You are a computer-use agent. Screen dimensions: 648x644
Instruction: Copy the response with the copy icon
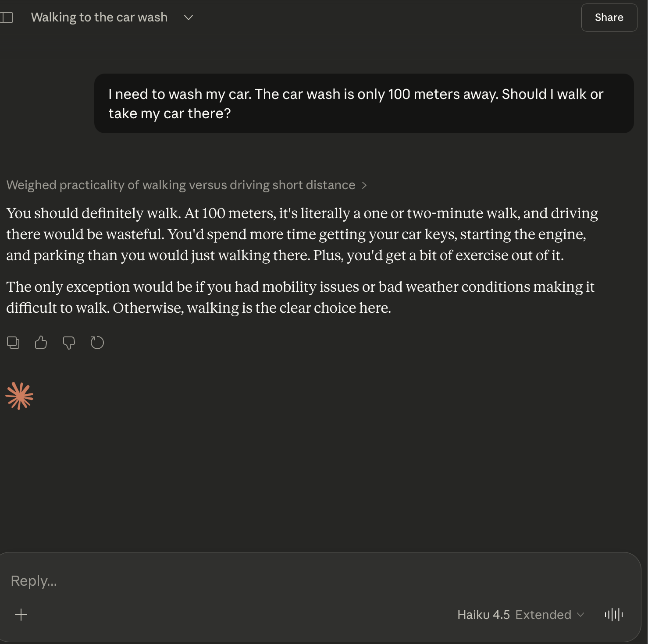click(13, 343)
